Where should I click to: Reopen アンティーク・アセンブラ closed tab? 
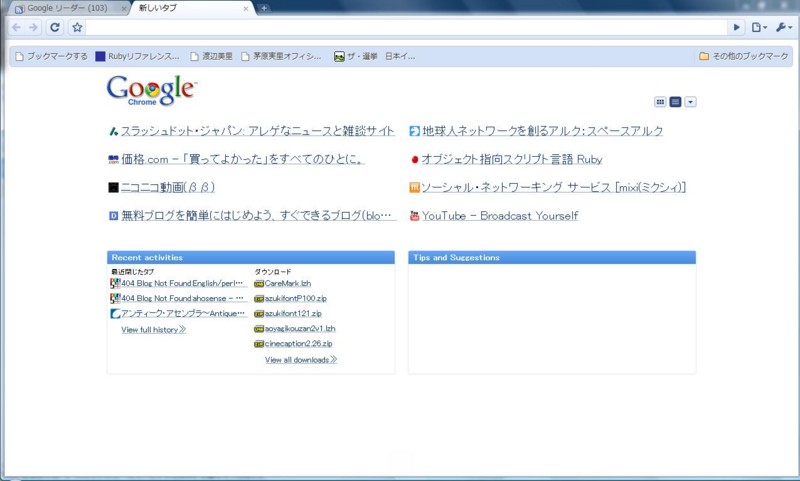click(x=183, y=313)
